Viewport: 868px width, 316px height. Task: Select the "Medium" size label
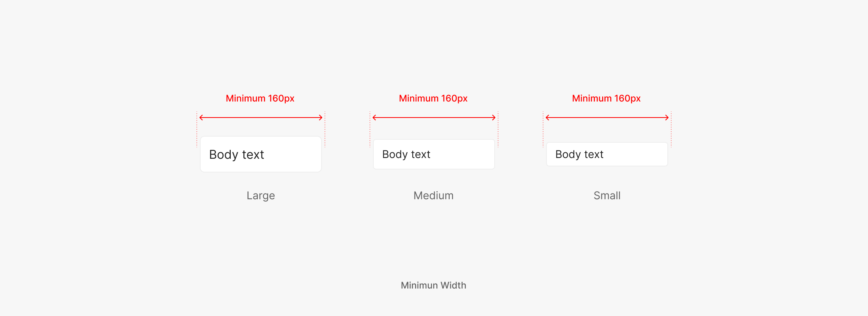coord(434,195)
